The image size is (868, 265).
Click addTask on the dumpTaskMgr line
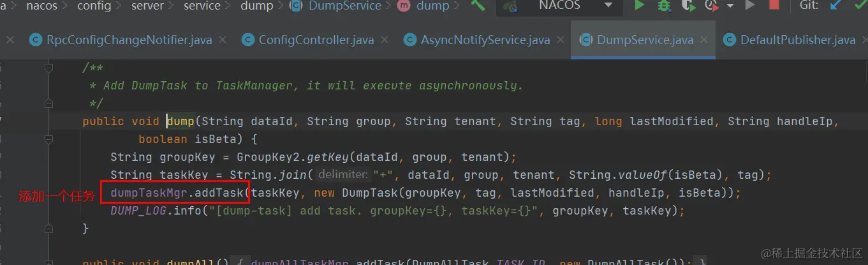(219, 193)
